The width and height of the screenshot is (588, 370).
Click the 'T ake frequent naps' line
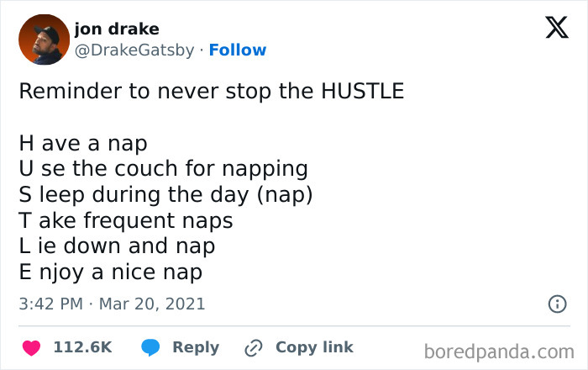[126, 220]
